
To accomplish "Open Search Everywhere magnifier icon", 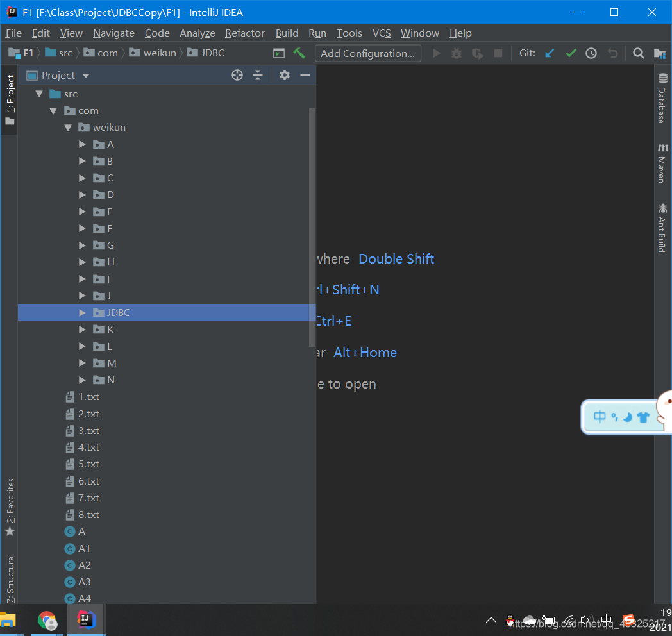I will click(x=638, y=53).
